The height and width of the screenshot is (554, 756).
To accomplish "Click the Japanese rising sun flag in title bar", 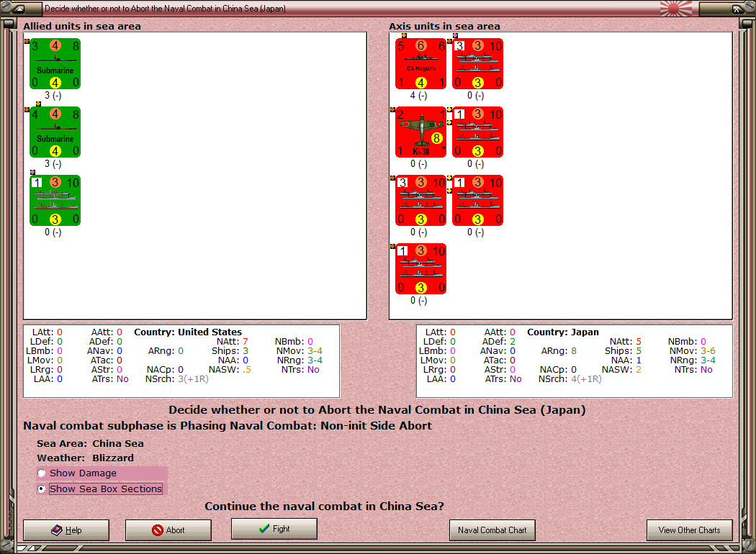I will pos(676,8).
